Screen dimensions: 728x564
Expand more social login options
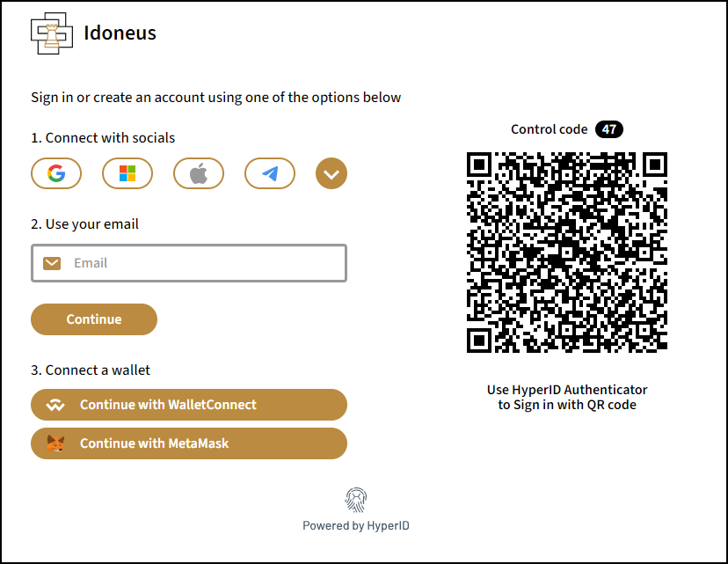click(331, 173)
